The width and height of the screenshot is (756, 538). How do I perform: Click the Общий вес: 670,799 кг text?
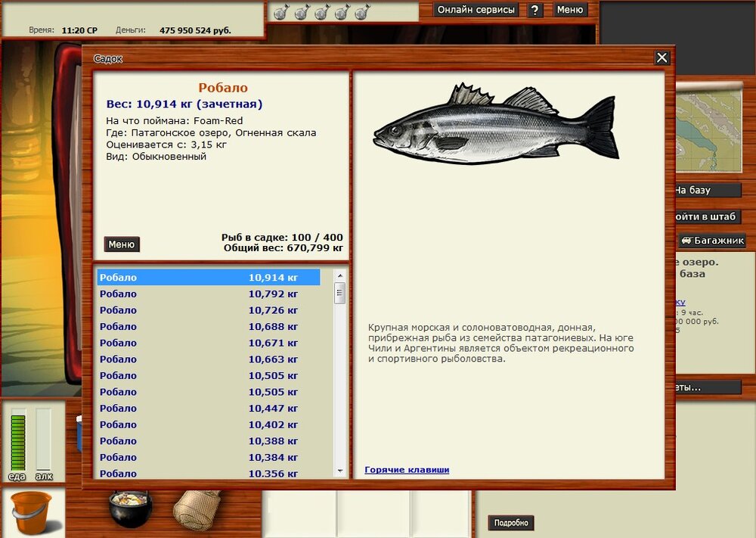[283, 248]
